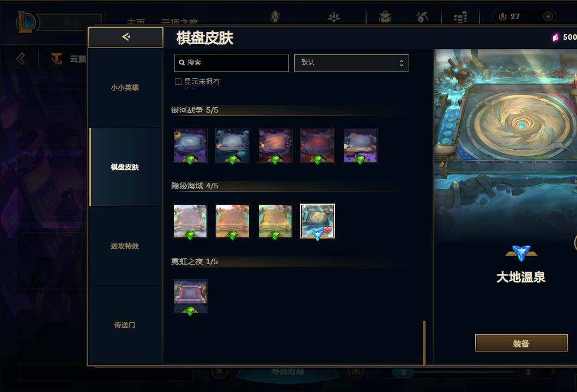577x392 pixels.
Task: Switch to the 进攻特效 tab
Action: pyautogui.click(x=125, y=246)
